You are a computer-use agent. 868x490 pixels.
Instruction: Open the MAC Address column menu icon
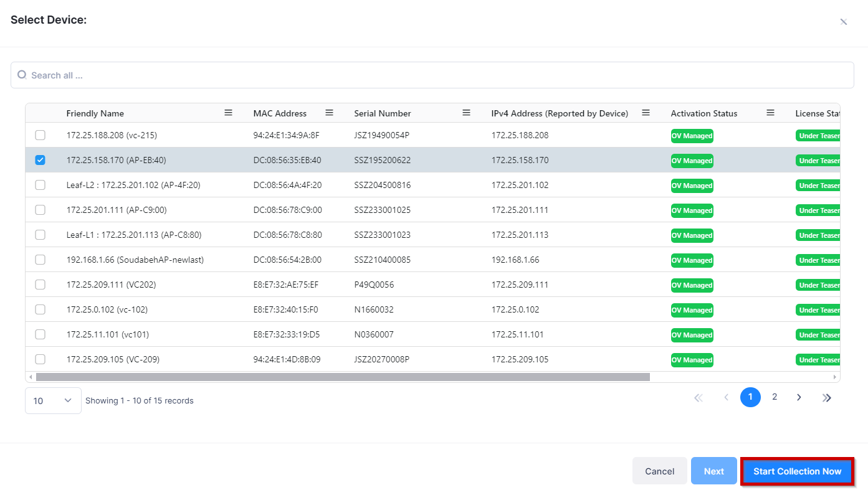click(x=329, y=113)
